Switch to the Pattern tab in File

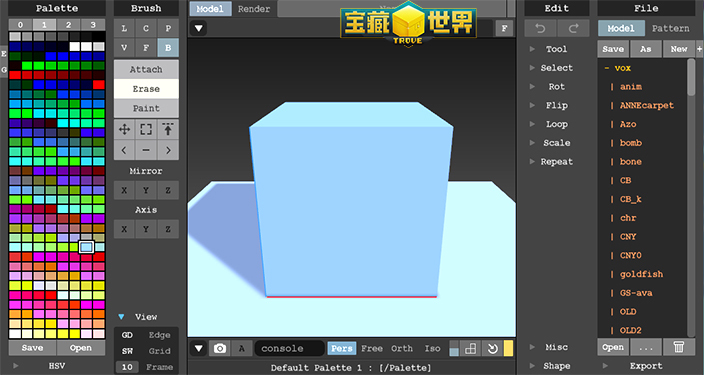click(x=670, y=28)
